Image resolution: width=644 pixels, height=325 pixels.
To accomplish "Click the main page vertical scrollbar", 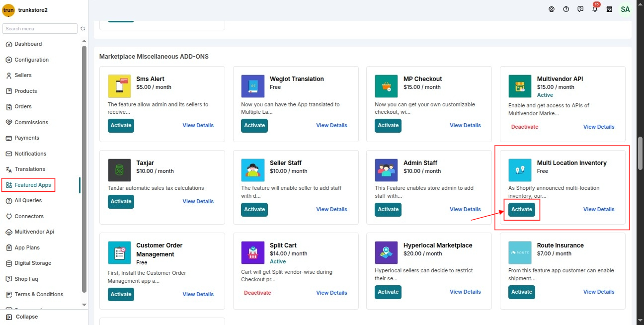I will [640, 154].
